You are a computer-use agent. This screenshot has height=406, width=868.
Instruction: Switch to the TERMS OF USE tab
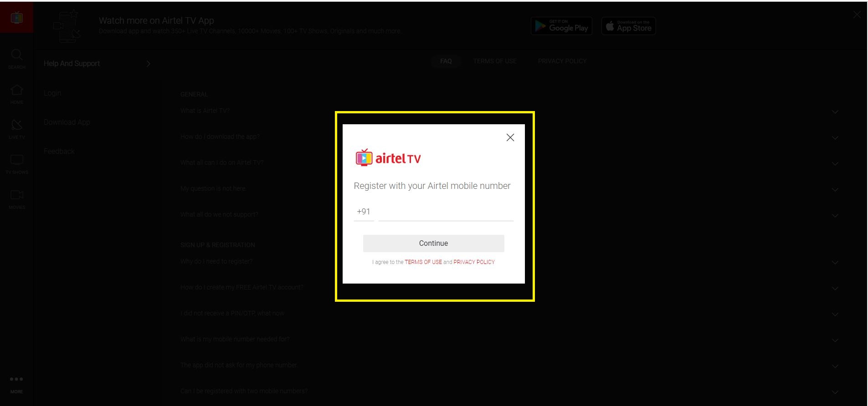(495, 61)
